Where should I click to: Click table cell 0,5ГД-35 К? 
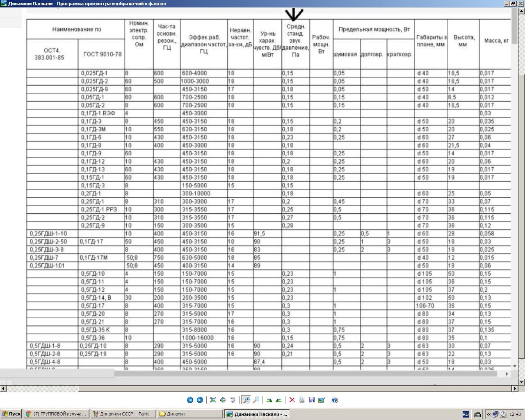point(95,330)
